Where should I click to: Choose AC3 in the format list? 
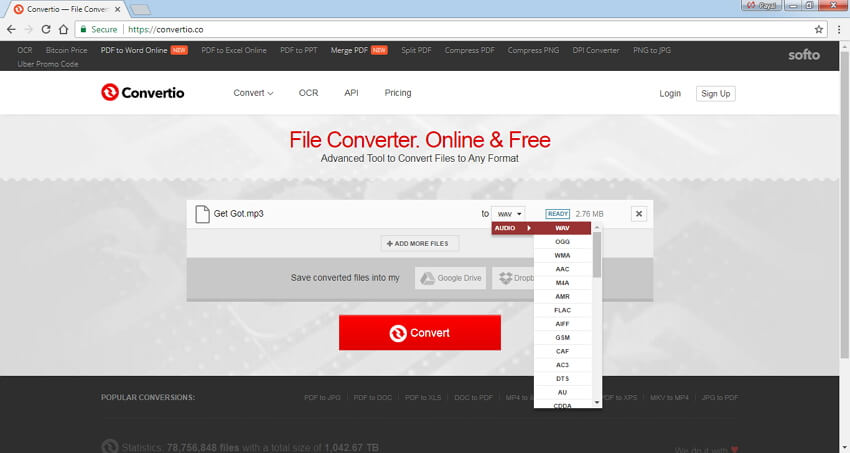pyautogui.click(x=562, y=365)
